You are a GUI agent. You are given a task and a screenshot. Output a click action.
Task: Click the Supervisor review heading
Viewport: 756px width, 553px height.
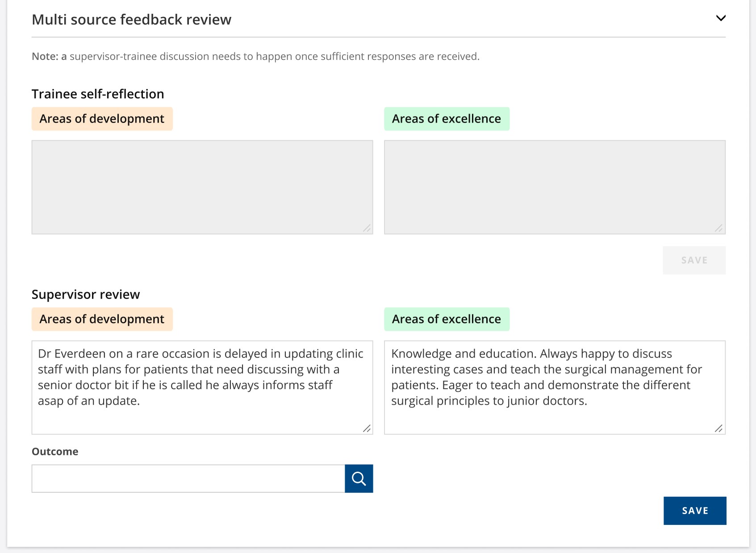coord(86,294)
